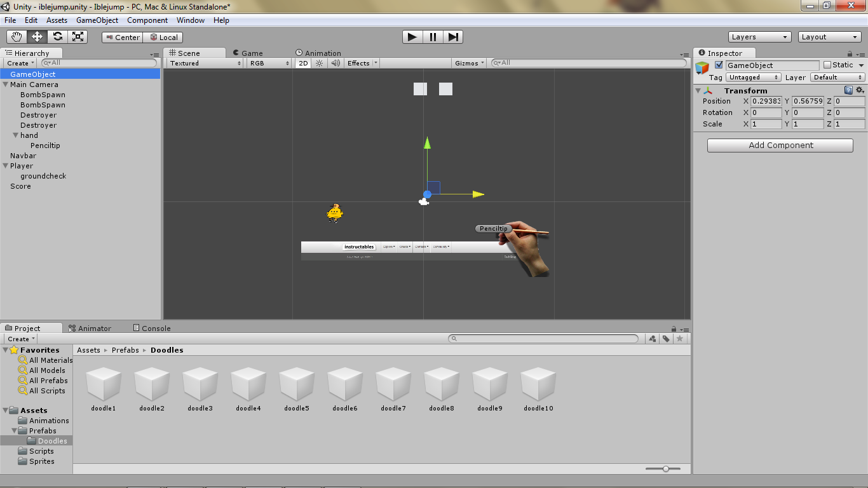
Task: Click the Add Component button
Action: pyautogui.click(x=780, y=145)
